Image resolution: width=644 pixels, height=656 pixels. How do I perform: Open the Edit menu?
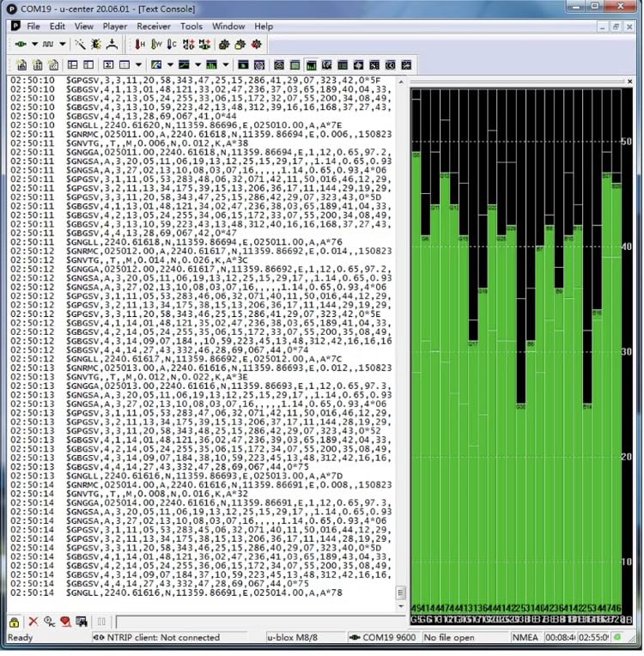click(58, 27)
